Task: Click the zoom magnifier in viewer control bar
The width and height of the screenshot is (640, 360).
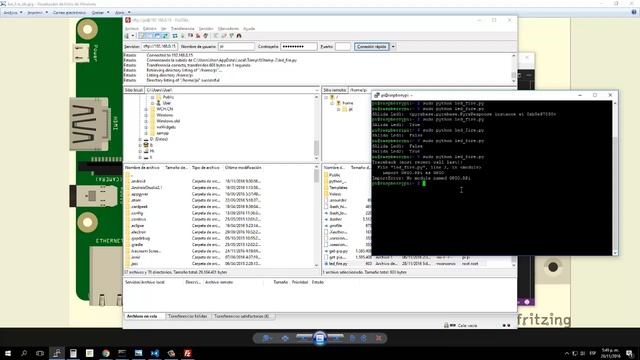Action: [266, 338]
